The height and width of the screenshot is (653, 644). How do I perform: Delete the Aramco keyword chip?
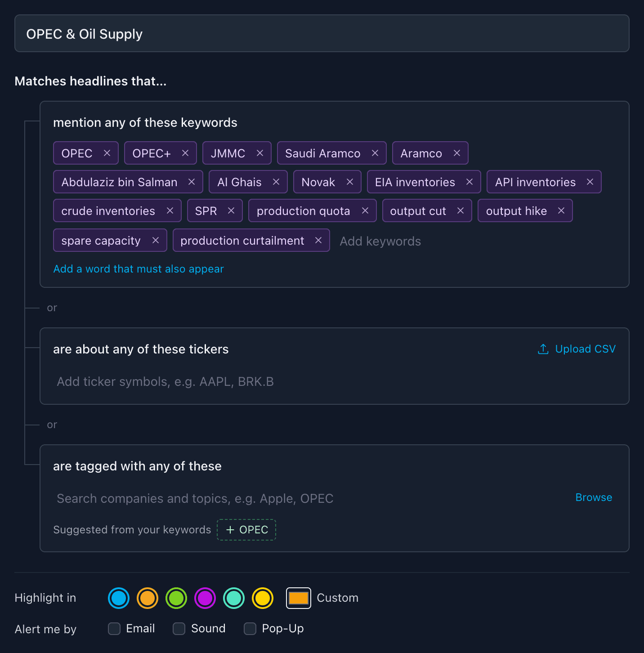[457, 153]
